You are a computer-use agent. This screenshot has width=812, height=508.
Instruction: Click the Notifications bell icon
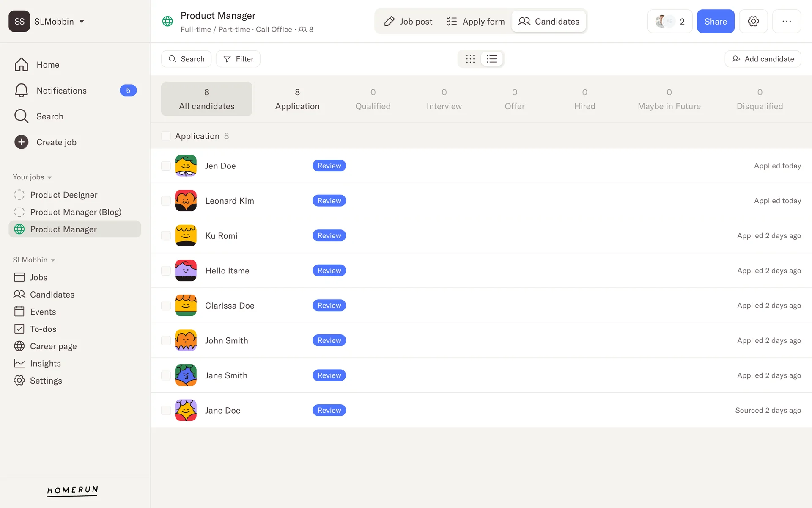click(x=21, y=91)
